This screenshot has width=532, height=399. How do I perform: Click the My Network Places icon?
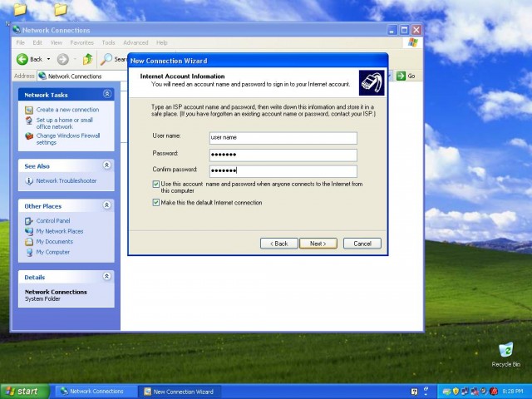tap(29, 231)
